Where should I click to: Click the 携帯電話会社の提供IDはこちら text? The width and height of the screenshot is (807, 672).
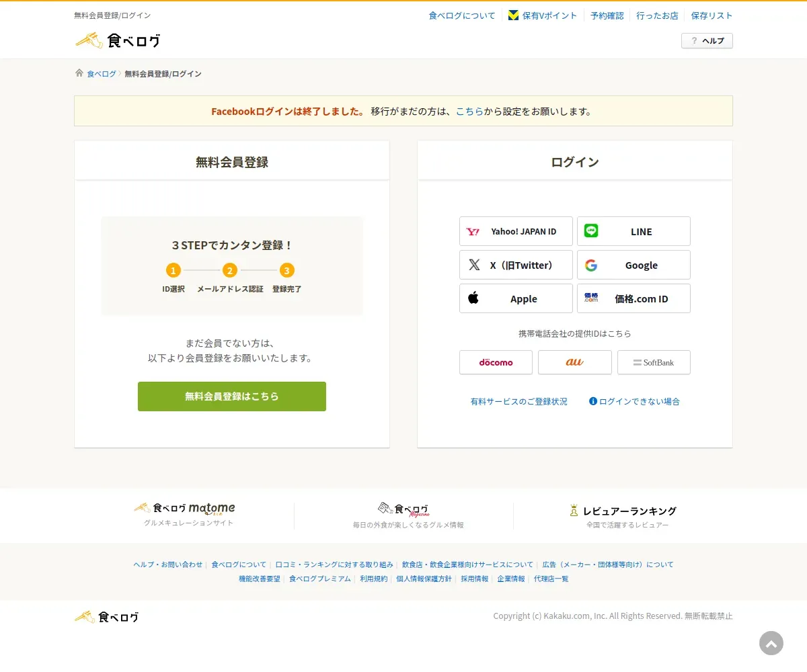click(x=575, y=333)
